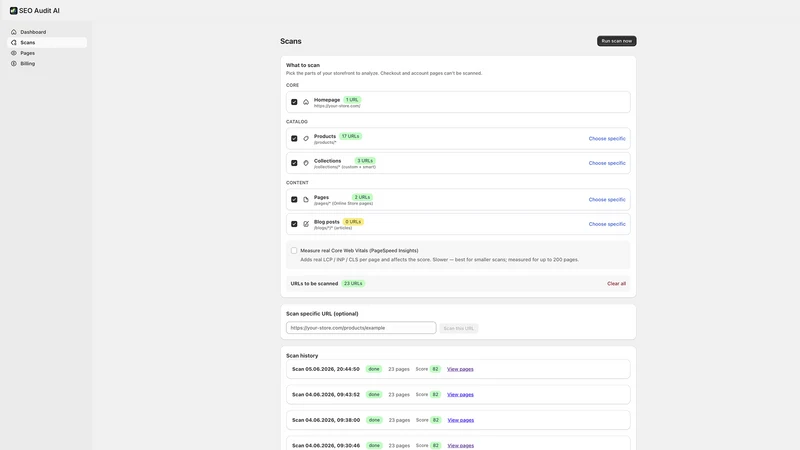The image size is (800, 450).
Task: Click the Pages eye icon in sidebar
Action: 14,53
